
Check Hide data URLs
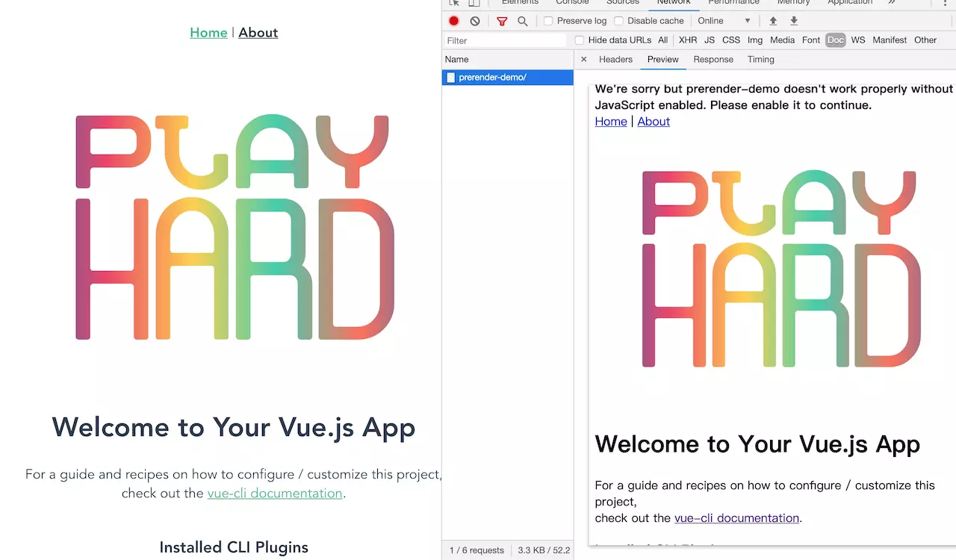pyautogui.click(x=579, y=40)
